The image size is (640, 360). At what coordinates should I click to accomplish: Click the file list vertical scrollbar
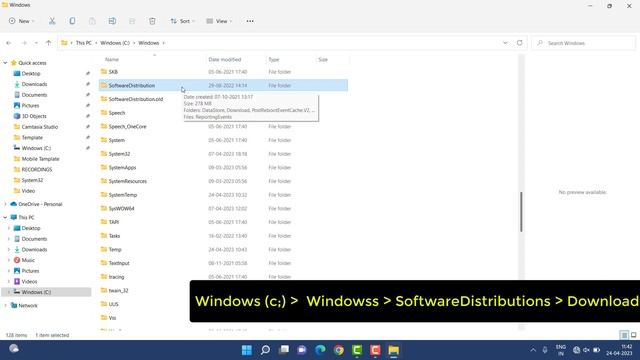521,211
